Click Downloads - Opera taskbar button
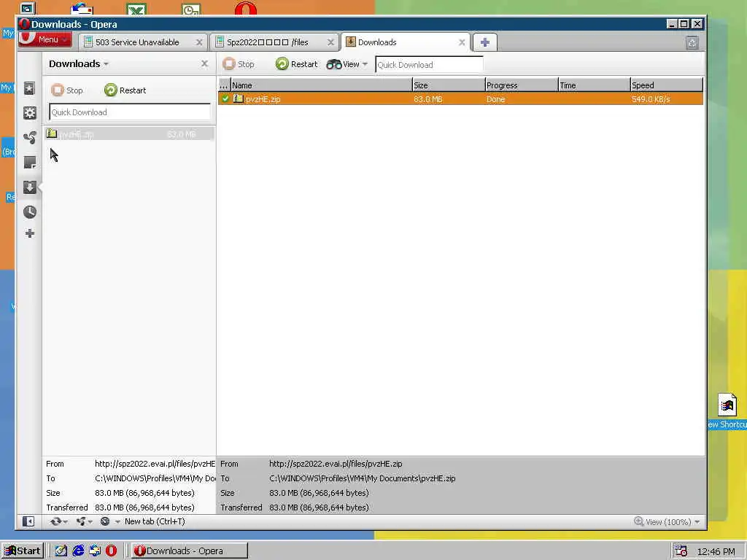747x560 pixels. (189, 551)
